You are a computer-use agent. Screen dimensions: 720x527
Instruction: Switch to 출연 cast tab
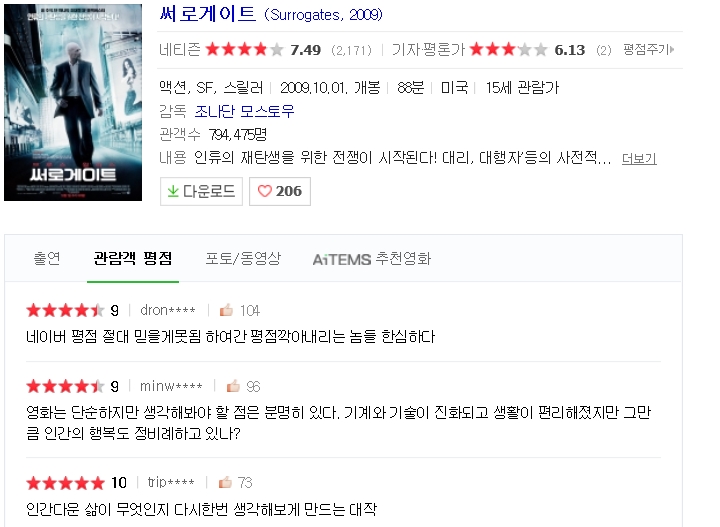[x=47, y=258]
